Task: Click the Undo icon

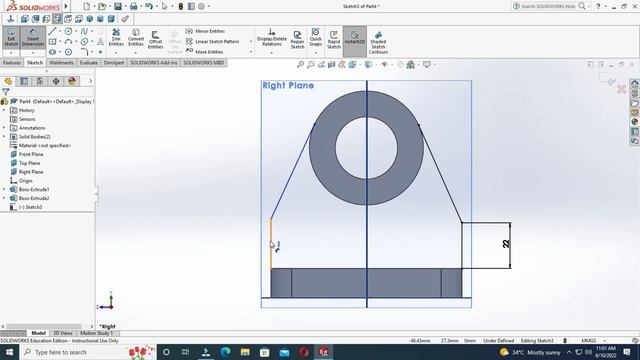Action: click(149, 7)
